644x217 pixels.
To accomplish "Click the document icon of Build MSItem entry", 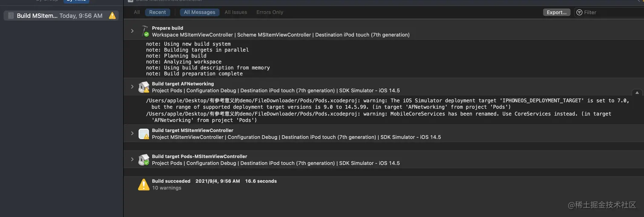I will coord(11,16).
